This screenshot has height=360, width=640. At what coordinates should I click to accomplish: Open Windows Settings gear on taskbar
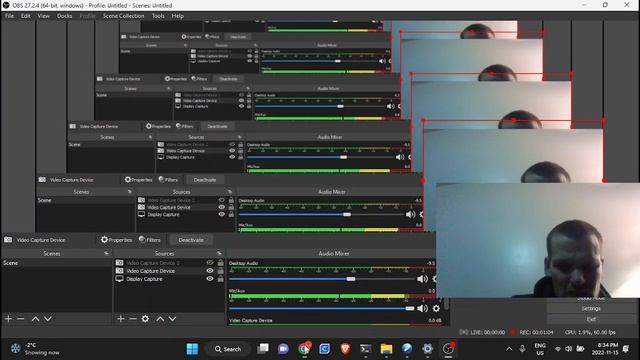pos(427,349)
